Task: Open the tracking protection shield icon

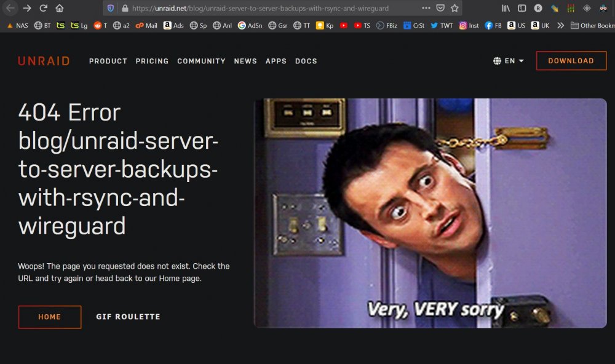Action: pos(111,8)
